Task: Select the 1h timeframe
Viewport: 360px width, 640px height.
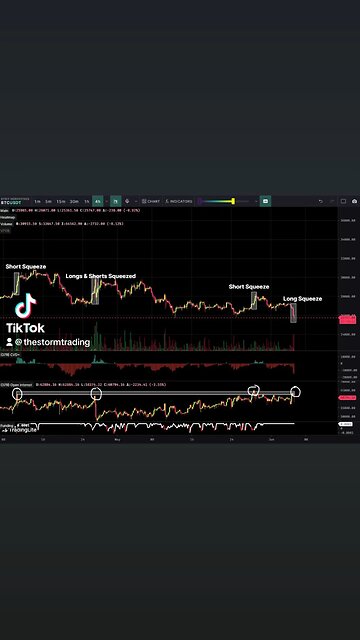Action: coord(87,202)
